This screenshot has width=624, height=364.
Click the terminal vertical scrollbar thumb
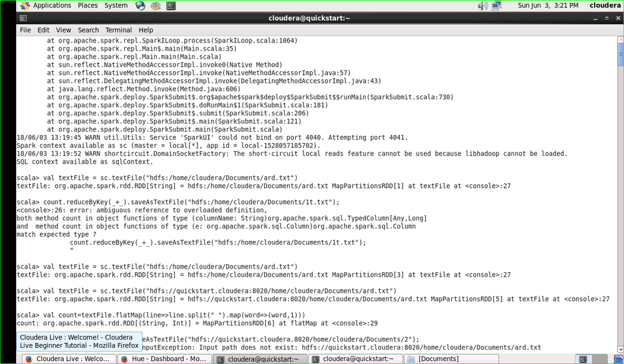[620, 54]
